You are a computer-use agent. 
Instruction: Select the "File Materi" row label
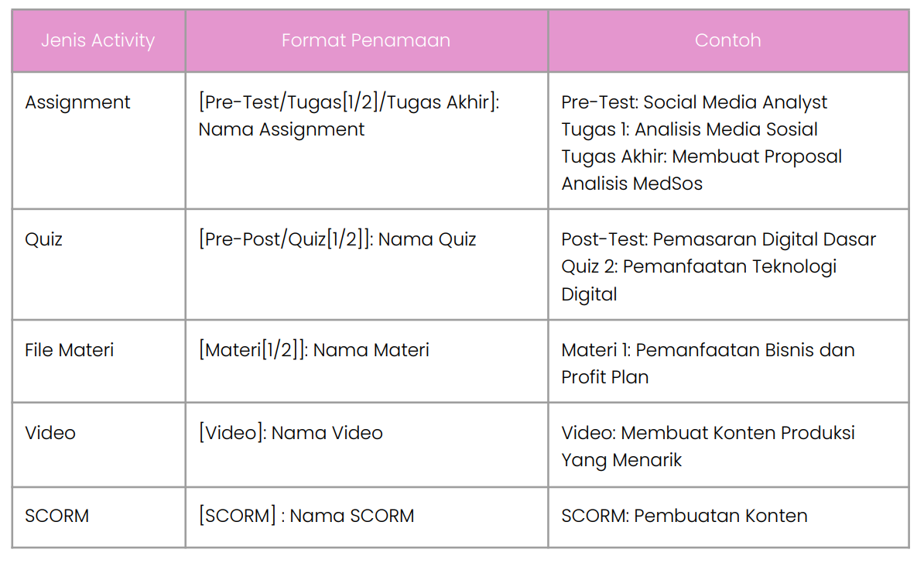[69, 350]
